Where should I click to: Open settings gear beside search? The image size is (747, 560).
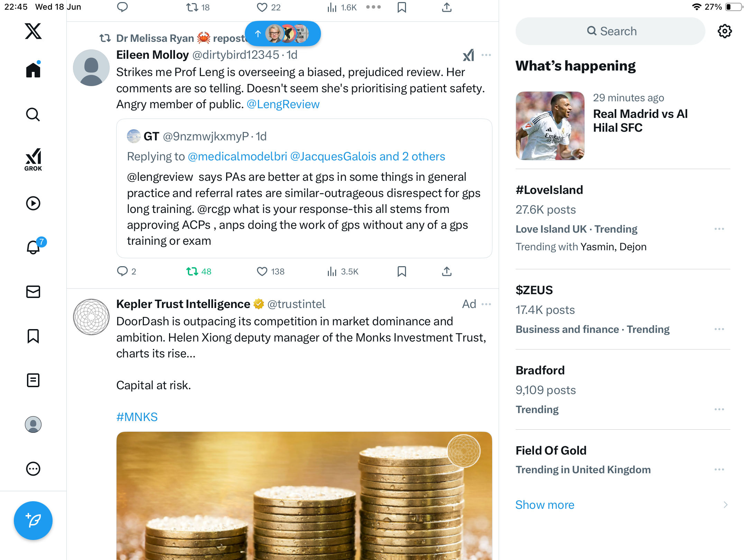point(725,31)
